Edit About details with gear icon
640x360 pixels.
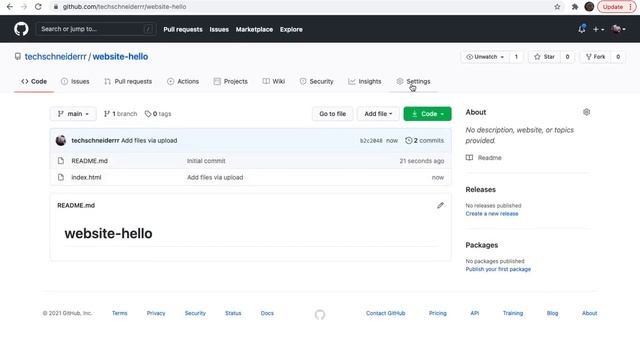(x=587, y=112)
